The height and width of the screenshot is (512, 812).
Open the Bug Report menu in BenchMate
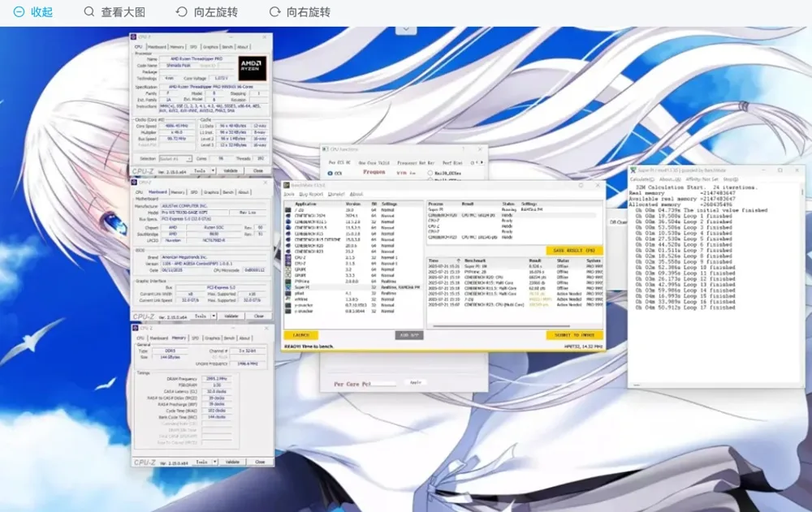pos(310,195)
